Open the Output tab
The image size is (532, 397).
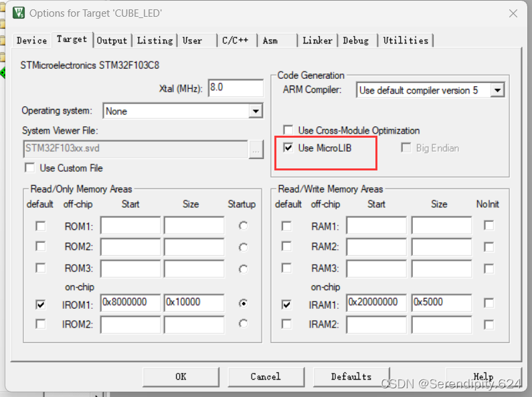[112, 41]
